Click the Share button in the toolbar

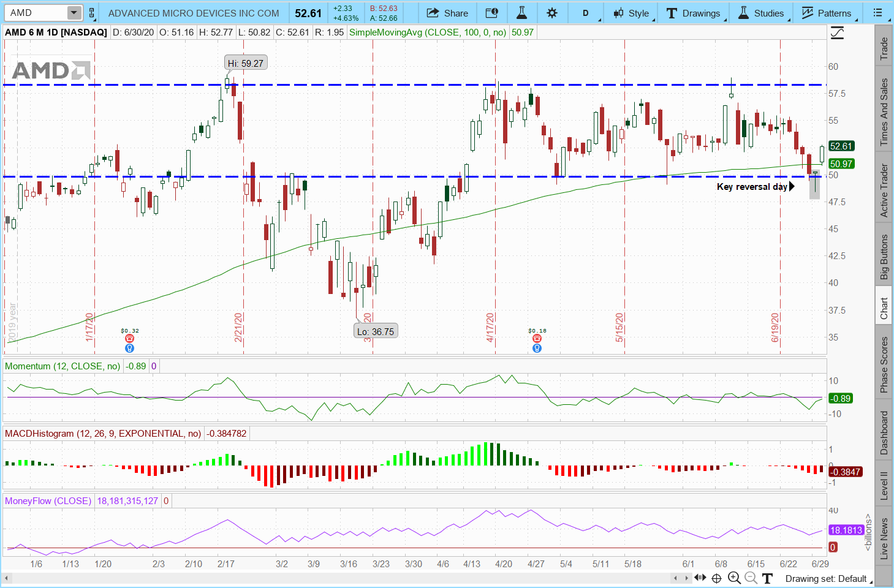[x=447, y=13]
